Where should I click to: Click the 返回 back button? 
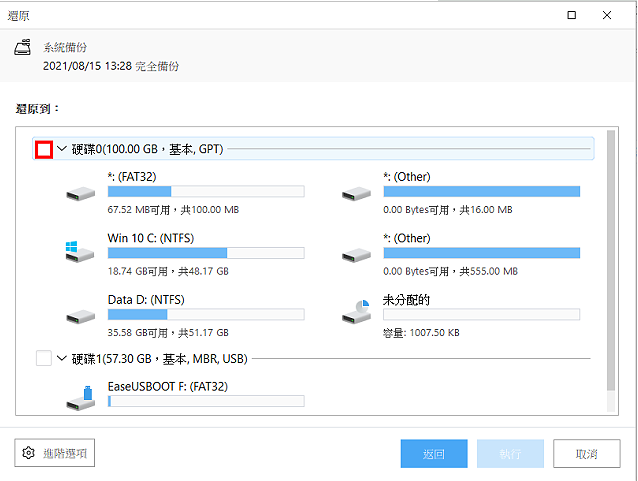(434, 453)
